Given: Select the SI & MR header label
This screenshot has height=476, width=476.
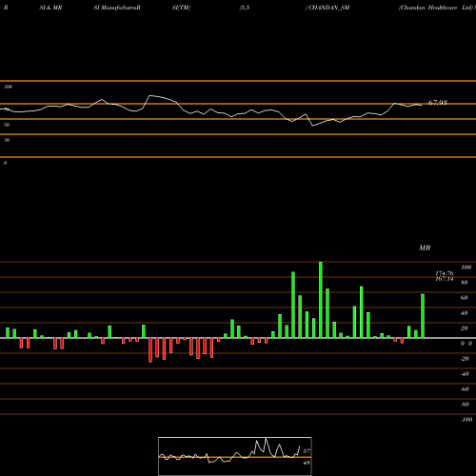Looking at the screenshot, I should (50, 8).
